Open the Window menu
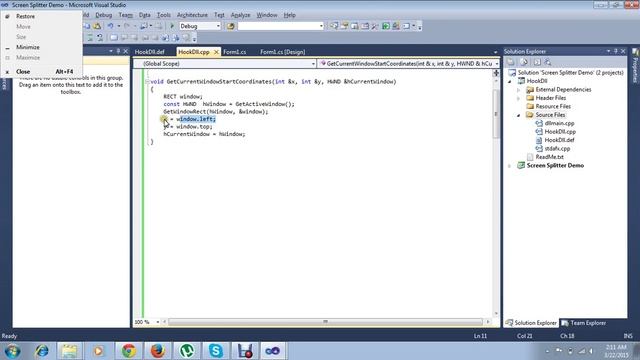The width and height of the screenshot is (640, 360). pyautogui.click(x=267, y=15)
